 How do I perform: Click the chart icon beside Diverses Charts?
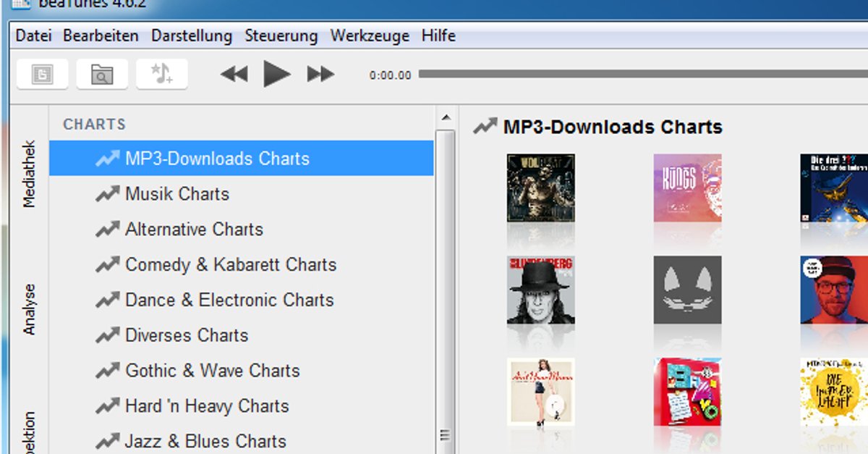(x=107, y=335)
